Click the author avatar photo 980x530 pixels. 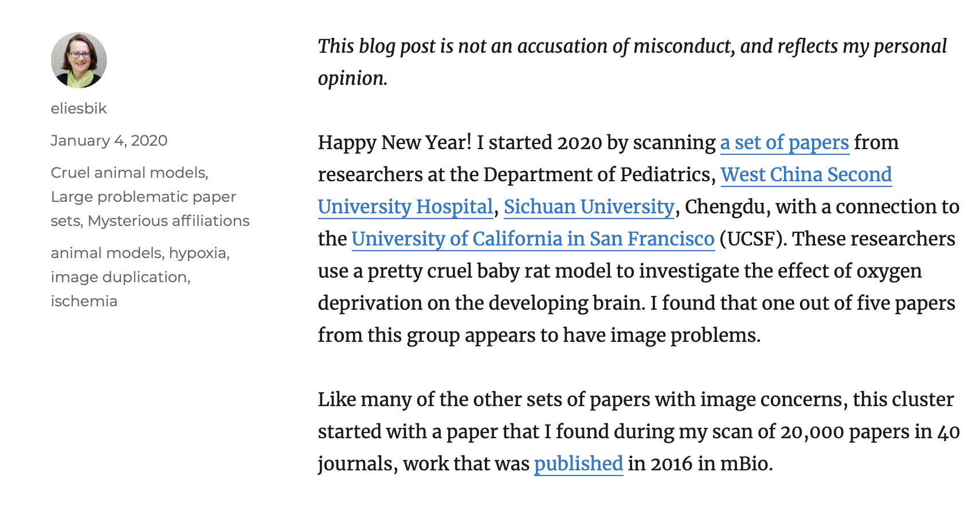(79, 60)
